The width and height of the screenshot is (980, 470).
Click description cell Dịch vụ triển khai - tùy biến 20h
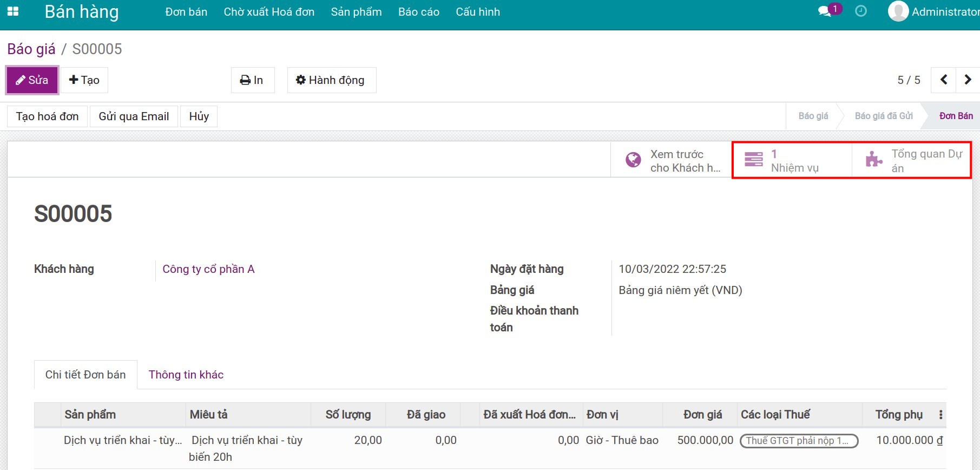coord(246,448)
